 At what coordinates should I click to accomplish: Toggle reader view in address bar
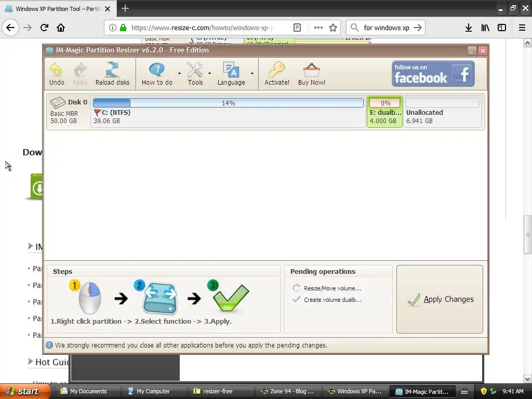pyautogui.click(x=297, y=28)
